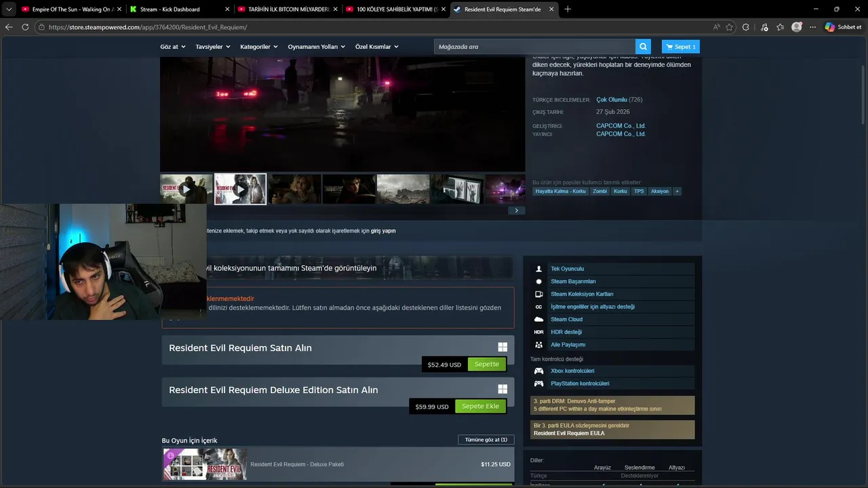This screenshot has height=488, width=868.
Task: Focus the Mağazada ara search field
Action: [534, 47]
